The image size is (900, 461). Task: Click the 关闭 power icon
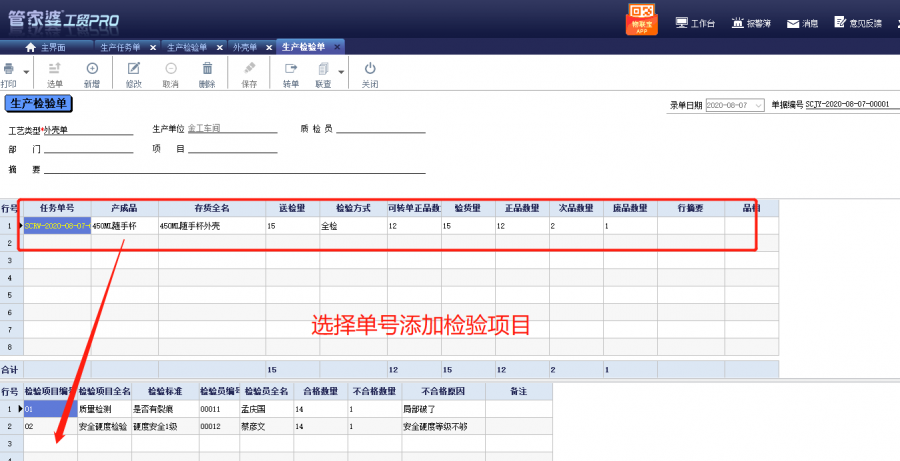(x=370, y=69)
